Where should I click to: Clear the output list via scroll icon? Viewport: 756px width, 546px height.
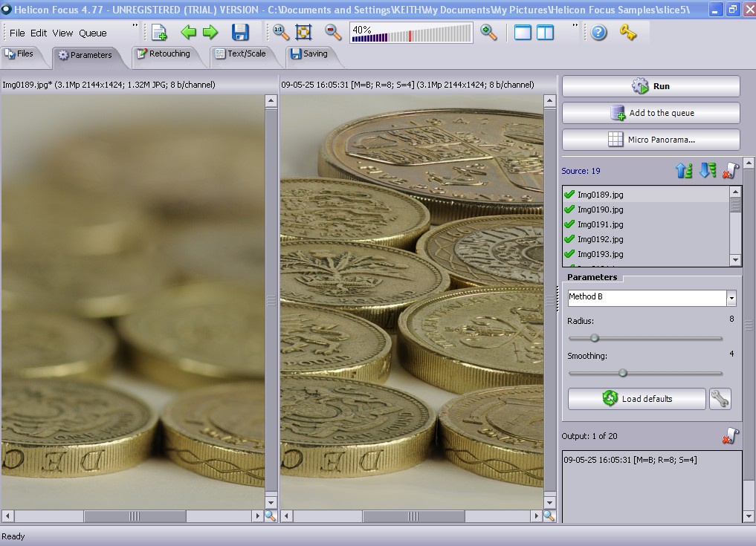click(x=731, y=435)
